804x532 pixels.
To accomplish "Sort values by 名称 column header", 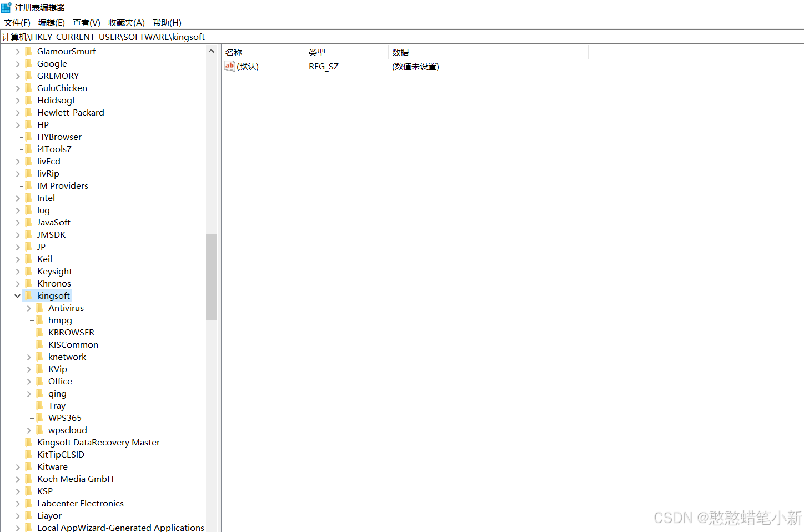I will [263, 52].
